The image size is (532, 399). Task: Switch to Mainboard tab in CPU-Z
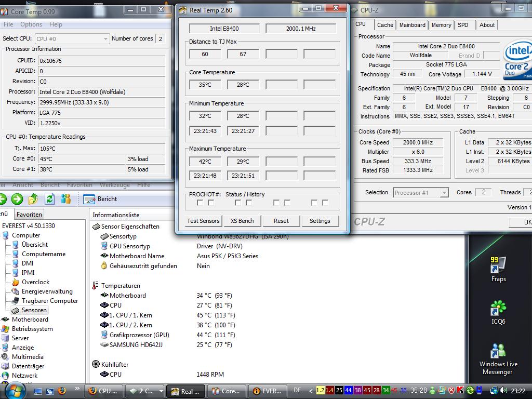412,25
